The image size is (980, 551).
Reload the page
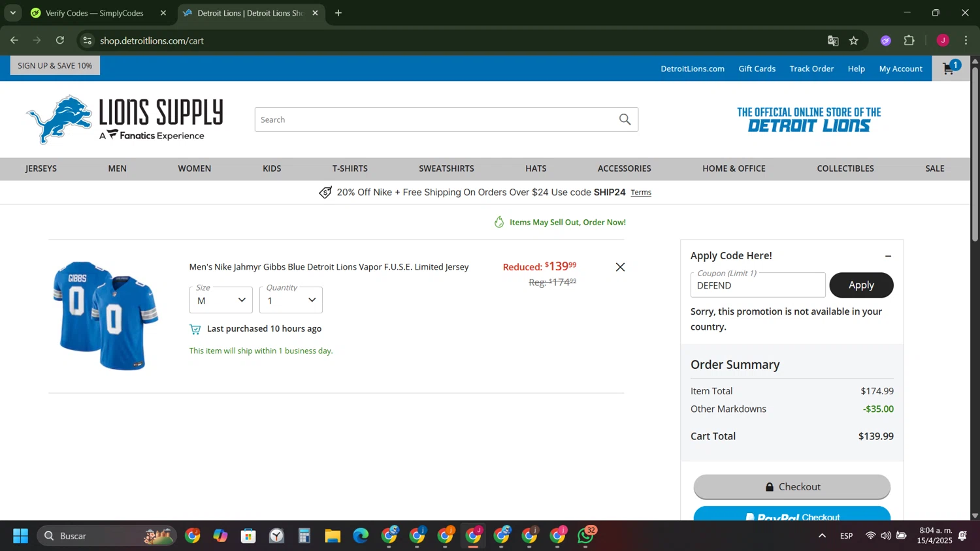tap(60, 40)
